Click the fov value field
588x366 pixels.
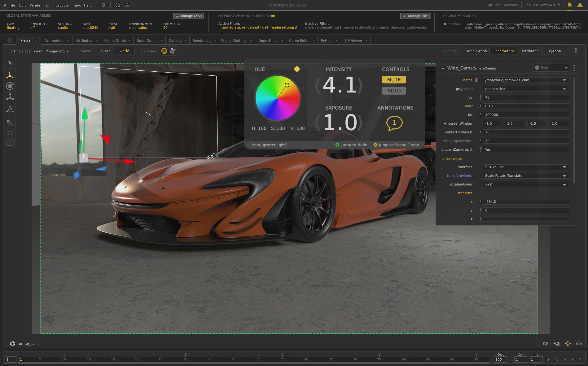525,97
